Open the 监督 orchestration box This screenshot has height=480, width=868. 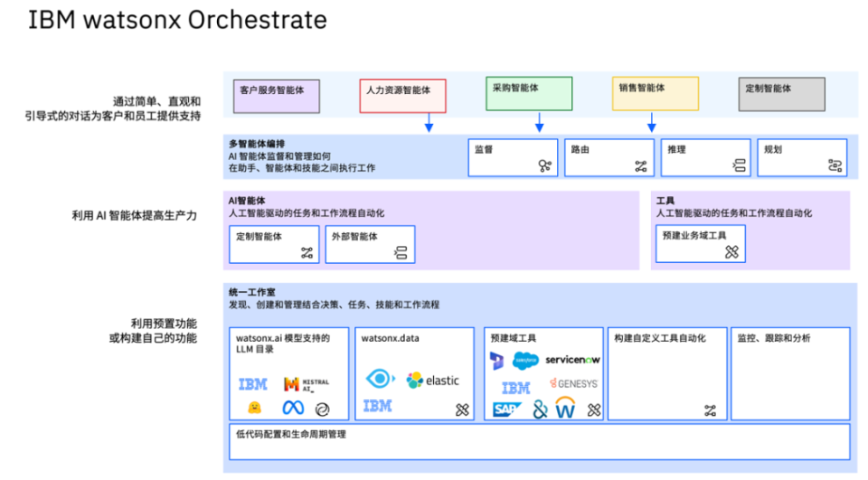point(513,158)
